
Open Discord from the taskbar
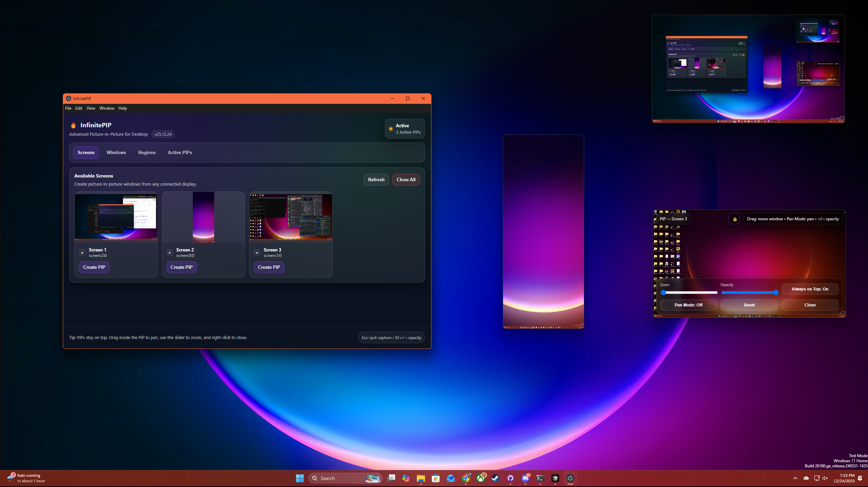(x=525, y=478)
